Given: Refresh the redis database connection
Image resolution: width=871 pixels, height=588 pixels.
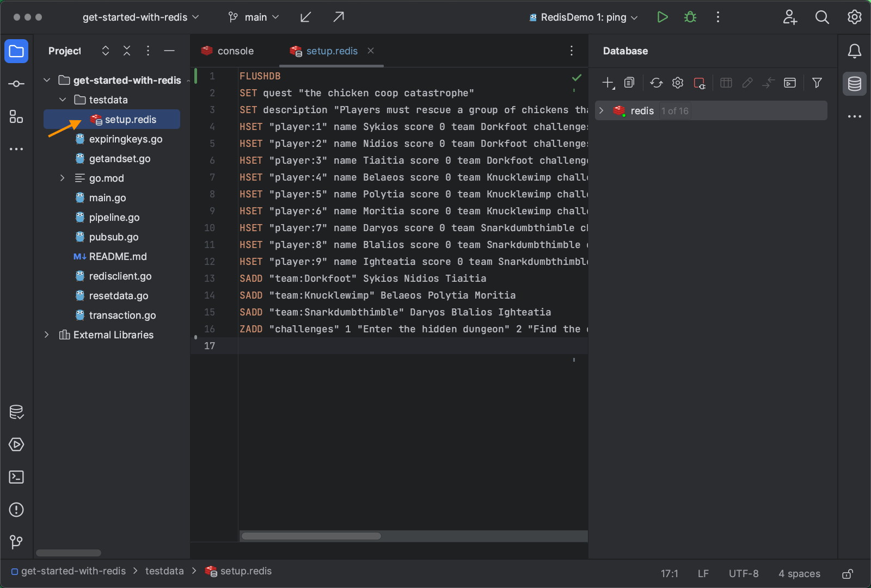Looking at the screenshot, I should (x=656, y=83).
